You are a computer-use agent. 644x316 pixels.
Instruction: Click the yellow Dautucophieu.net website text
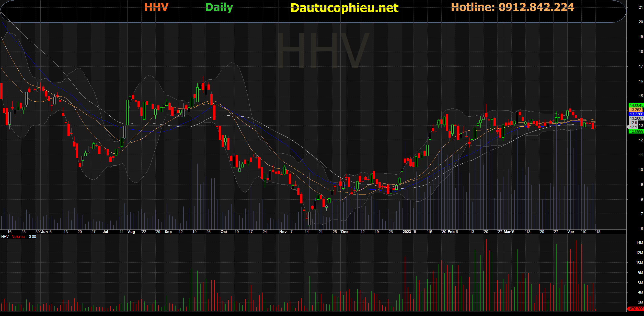(344, 8)
